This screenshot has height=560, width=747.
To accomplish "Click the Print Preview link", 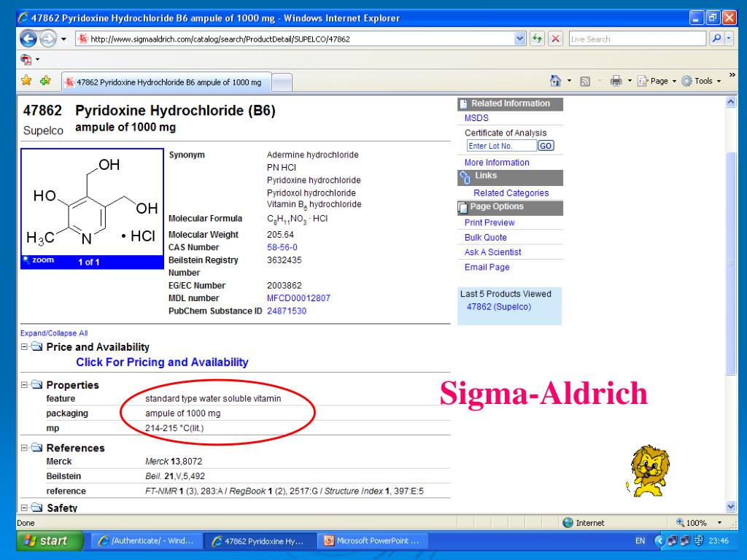I will 489,222.
